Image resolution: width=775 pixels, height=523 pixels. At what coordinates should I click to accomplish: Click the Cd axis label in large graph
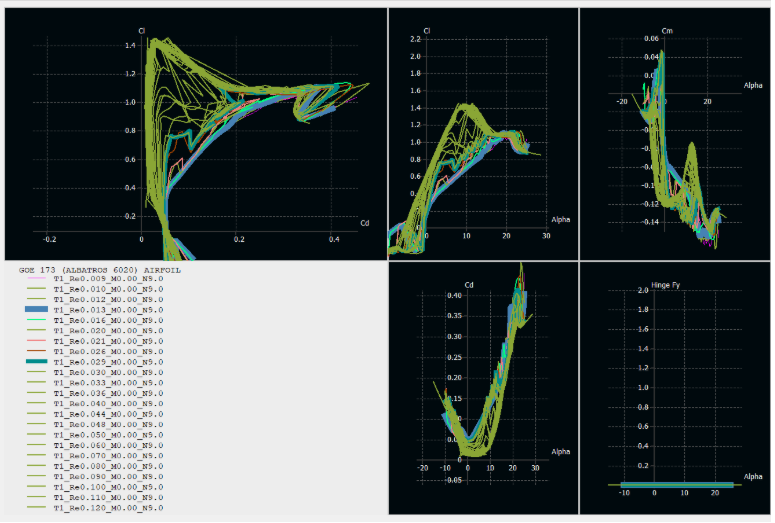click(x=365, y=221)
